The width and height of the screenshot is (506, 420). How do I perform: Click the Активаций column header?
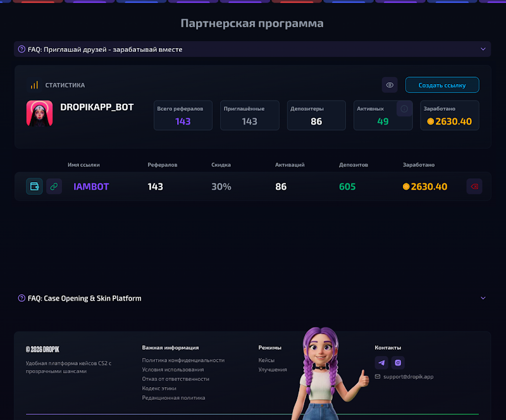(x=290, y=164)
